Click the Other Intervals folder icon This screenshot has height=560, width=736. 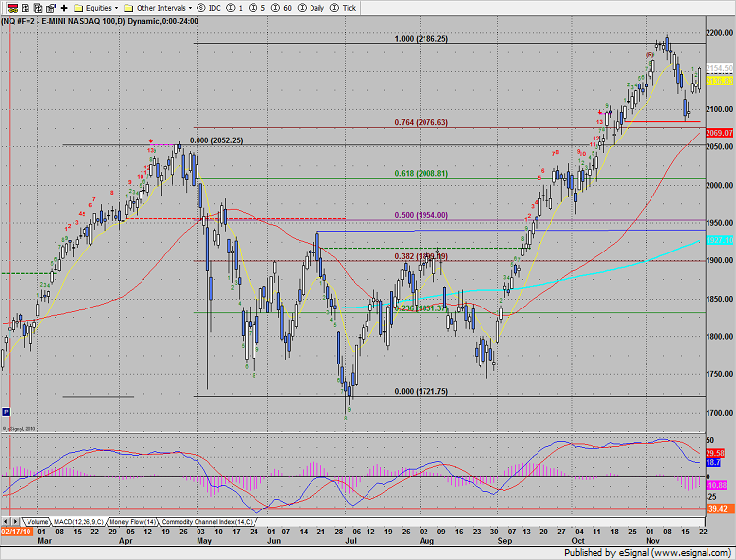pyautogui.click(x=128, y=8)
